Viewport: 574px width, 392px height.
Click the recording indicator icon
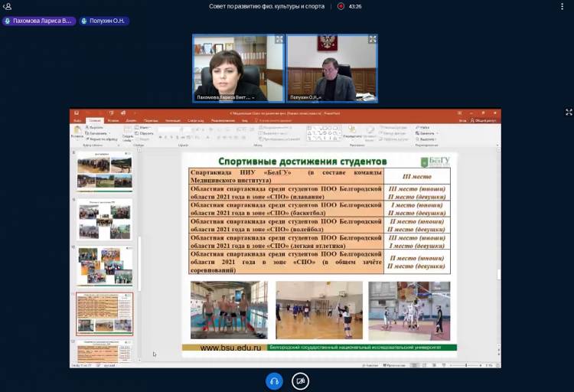click(341, 6)
